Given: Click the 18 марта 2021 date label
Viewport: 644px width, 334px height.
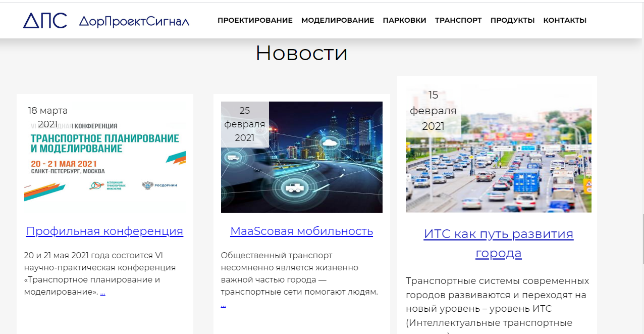Looking at the screenshot, I should point(47,117).
